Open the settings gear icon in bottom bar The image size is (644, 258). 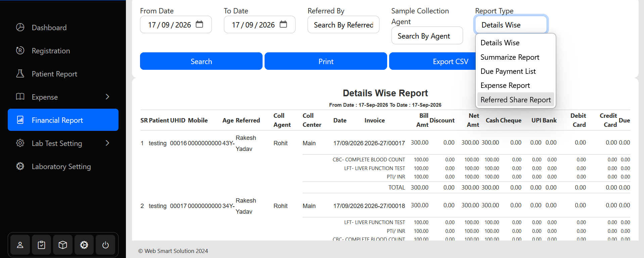click(84, 245)
